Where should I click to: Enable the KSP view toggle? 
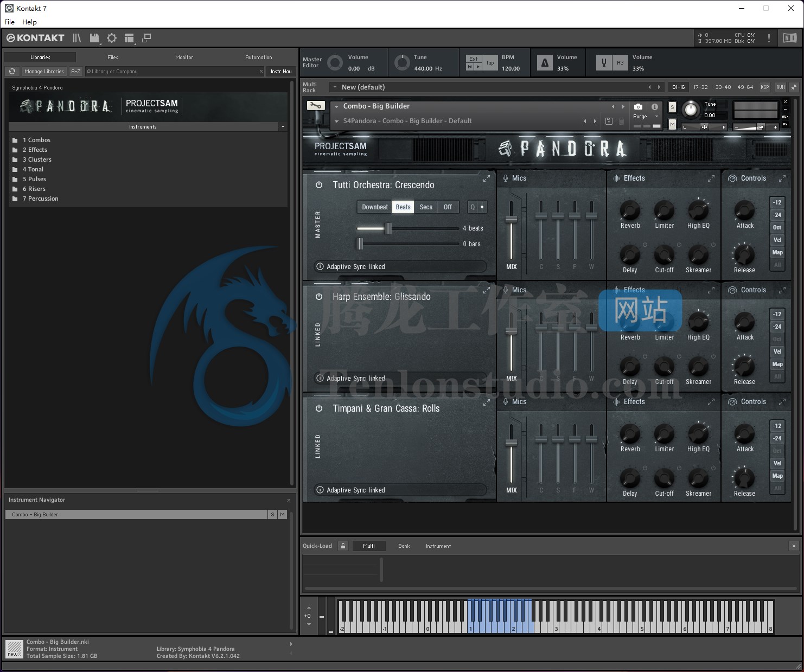(764, 87)
